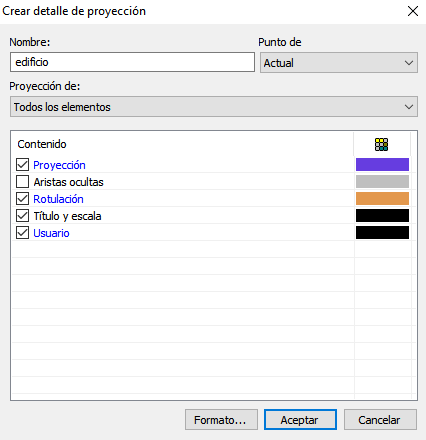Click the Formato... button
426x440 pixels.
pos(221,420)
